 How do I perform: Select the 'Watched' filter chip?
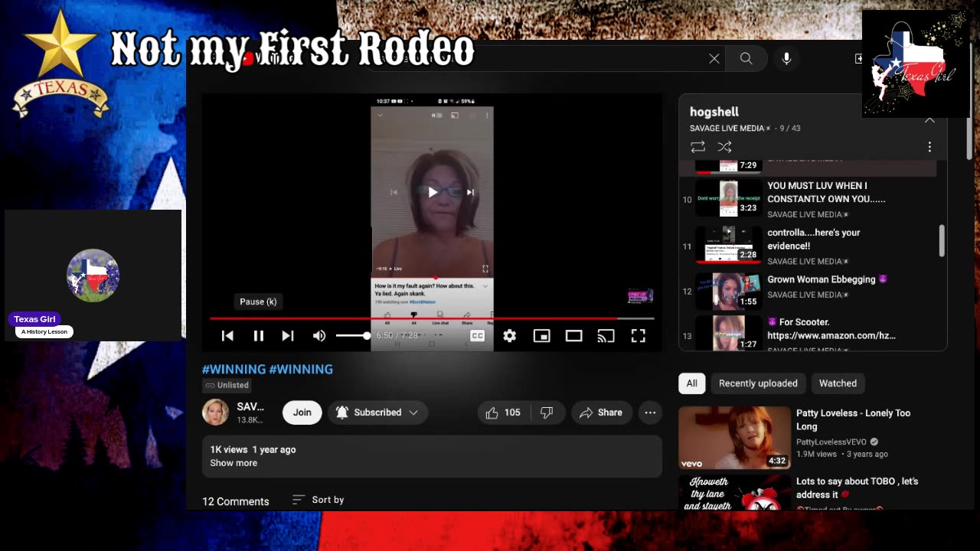(838, 383)
